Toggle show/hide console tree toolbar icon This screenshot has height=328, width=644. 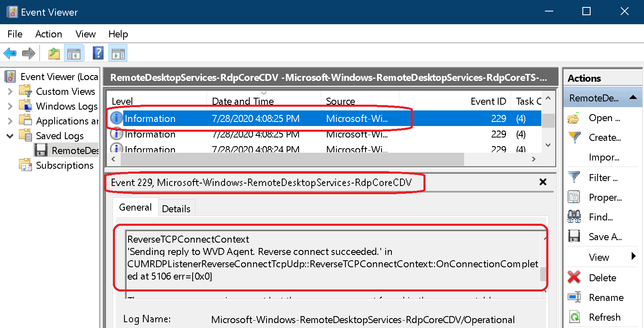click(x=74, y=53)
